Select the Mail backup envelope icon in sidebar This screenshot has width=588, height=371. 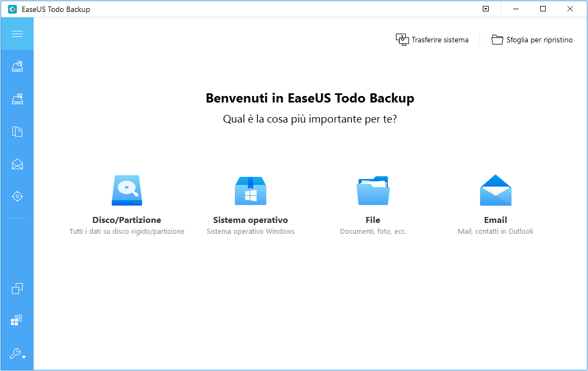[x=17, y=164]
